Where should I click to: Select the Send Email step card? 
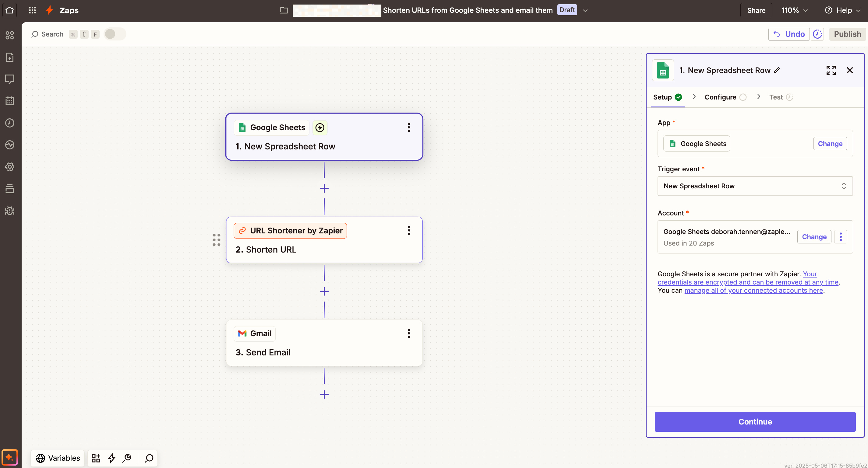pyautogui.click(x=324, y=343)
